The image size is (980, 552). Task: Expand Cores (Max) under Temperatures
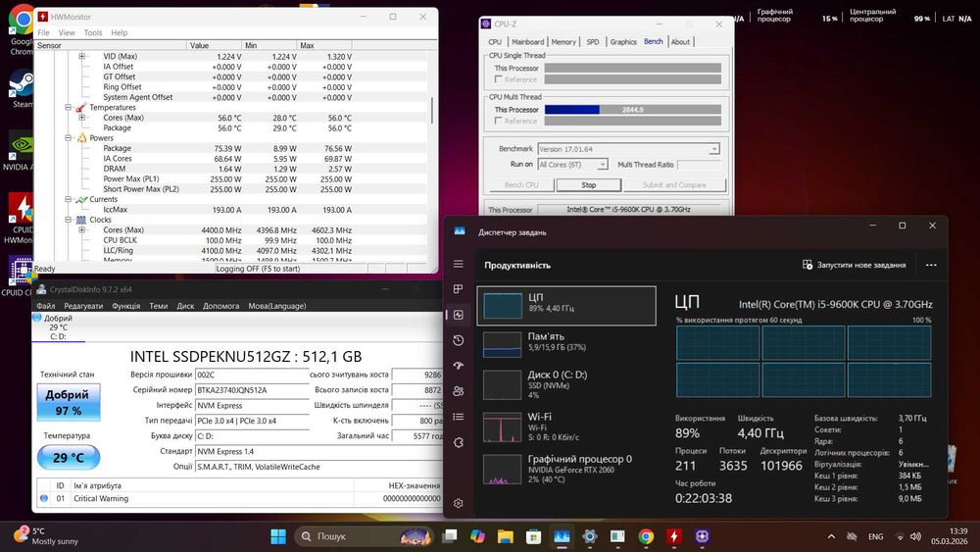(x=82, y=118)
